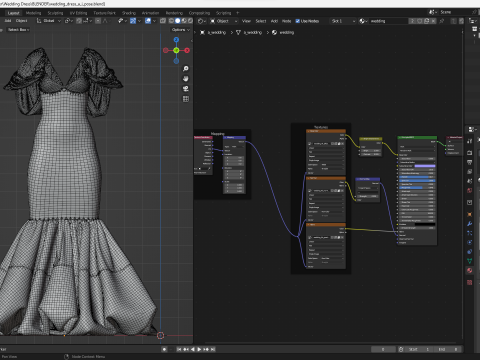Open the Object Data green triangle tab
The height and width of the screenshot is (360, 480).
pos(470,261)
